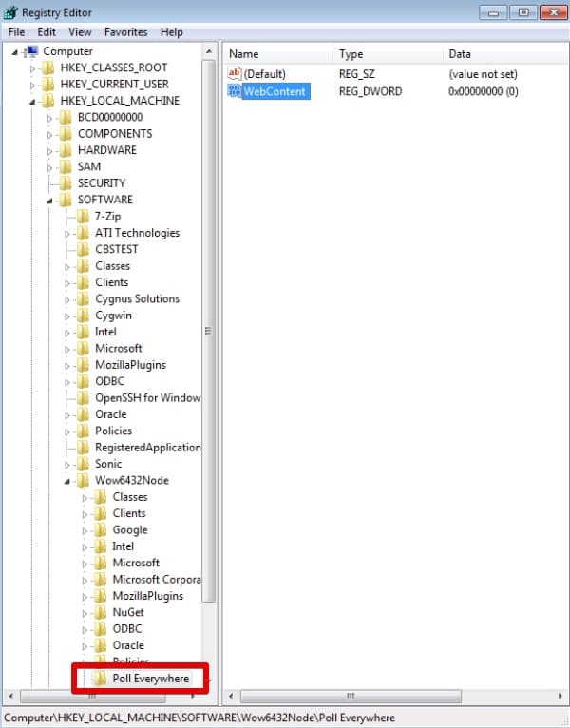Click the ATI Technologies folder icon
Image resolution: width=570 pixels, height=728 pixels.
[x=83, y=233]
